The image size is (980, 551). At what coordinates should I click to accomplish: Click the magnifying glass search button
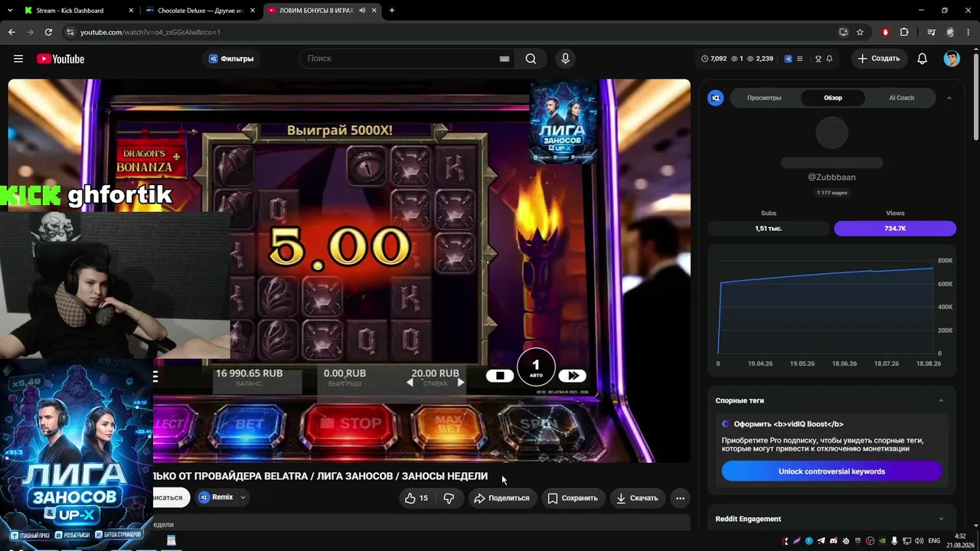(531, 59)
